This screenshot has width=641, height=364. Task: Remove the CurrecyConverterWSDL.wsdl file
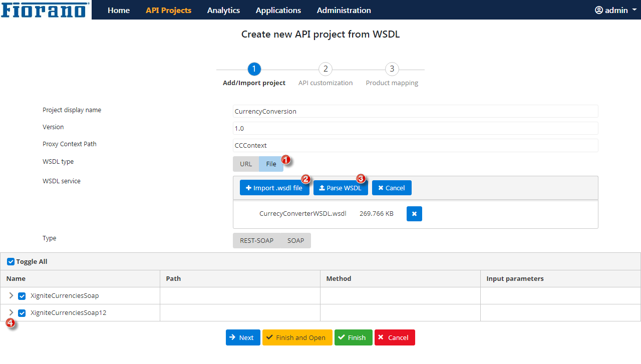(x=414, y=214)
